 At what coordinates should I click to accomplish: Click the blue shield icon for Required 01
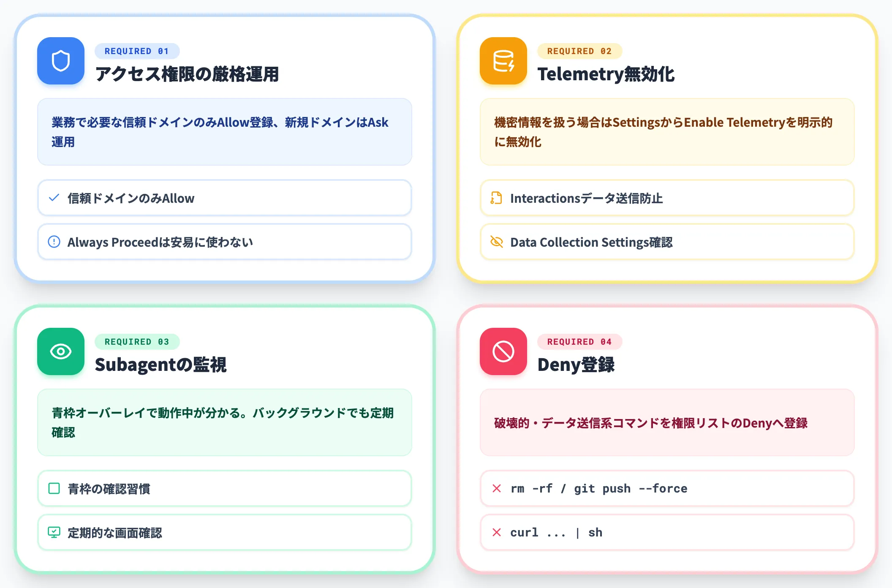(61, 61)
